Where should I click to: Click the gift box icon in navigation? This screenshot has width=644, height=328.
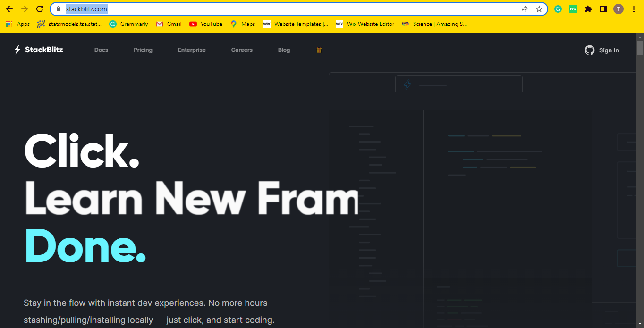click(x=319, y=50)
